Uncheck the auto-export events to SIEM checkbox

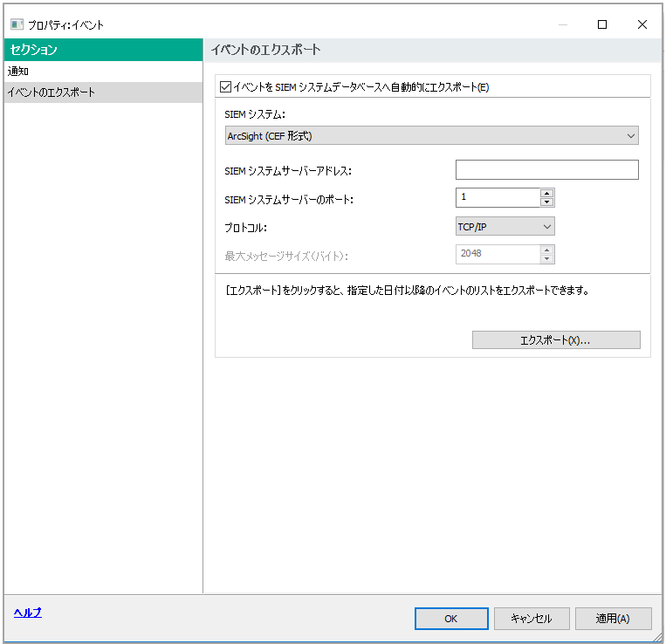226,87
